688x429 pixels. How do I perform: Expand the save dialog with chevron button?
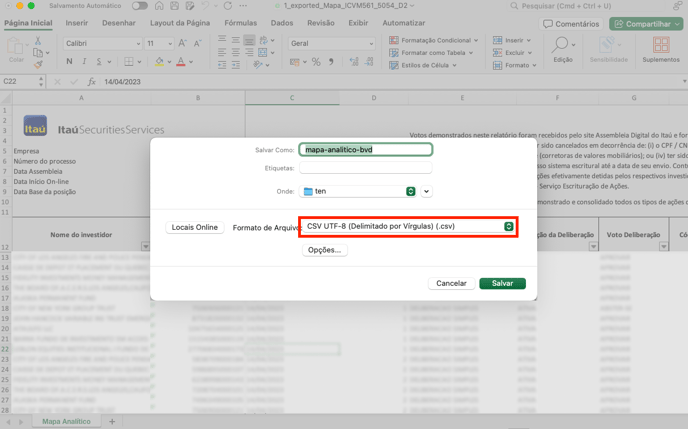pyautogui.click(x=426, y=191)
